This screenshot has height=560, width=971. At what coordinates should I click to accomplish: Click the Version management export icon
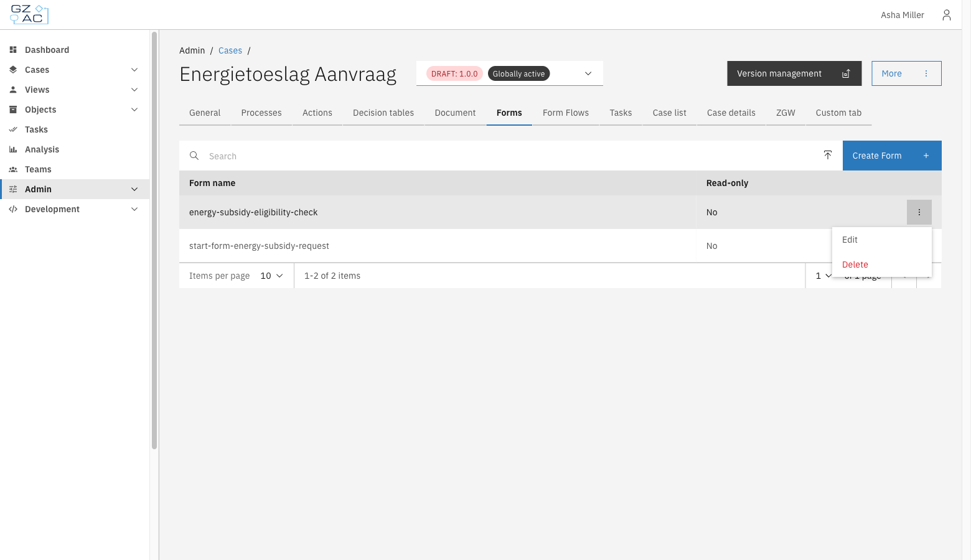pyautogui.click(x=846, y=73)
